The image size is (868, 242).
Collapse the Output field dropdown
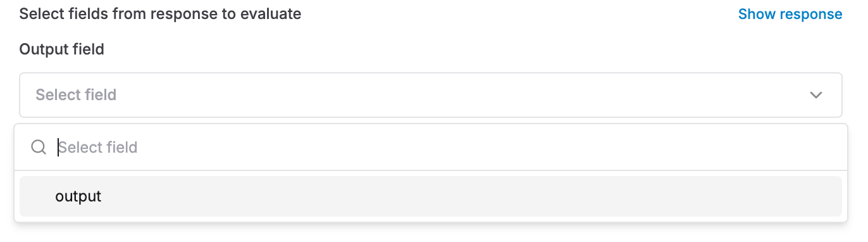point(430,95)
